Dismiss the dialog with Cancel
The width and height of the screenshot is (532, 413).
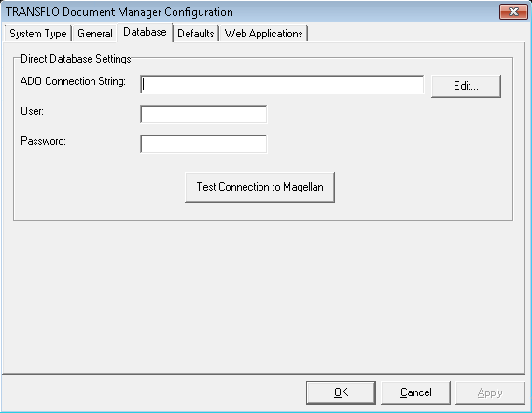point(415,392)
